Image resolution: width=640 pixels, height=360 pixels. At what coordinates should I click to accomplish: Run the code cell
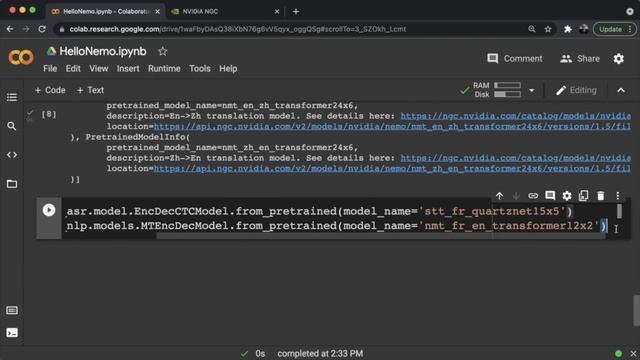pyautogui.click(x=49, y=210)
